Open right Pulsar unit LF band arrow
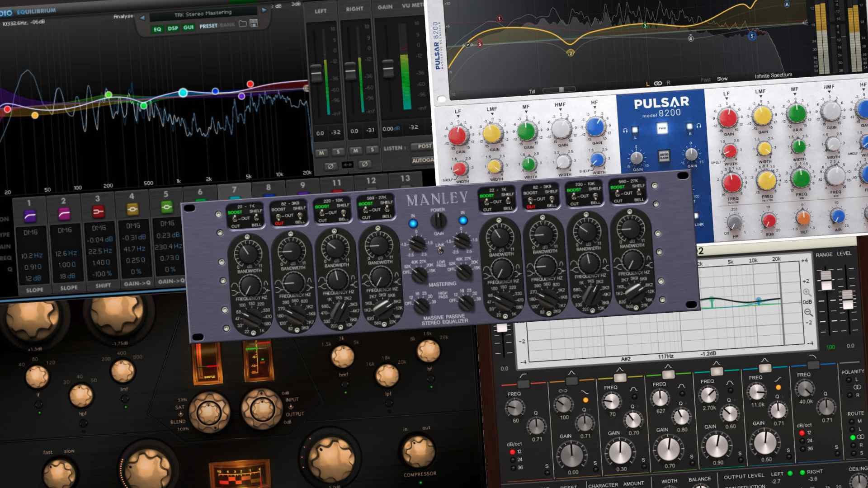This screenshot has height=488, width=868. 726,99
